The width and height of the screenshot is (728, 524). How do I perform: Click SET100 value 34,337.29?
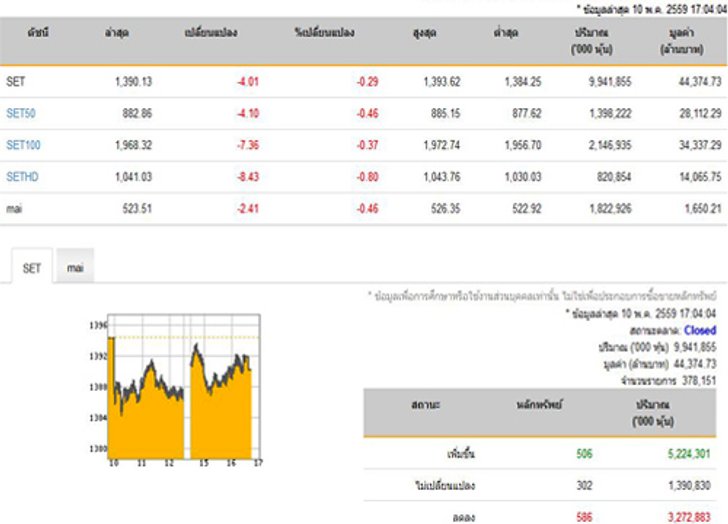700,145
